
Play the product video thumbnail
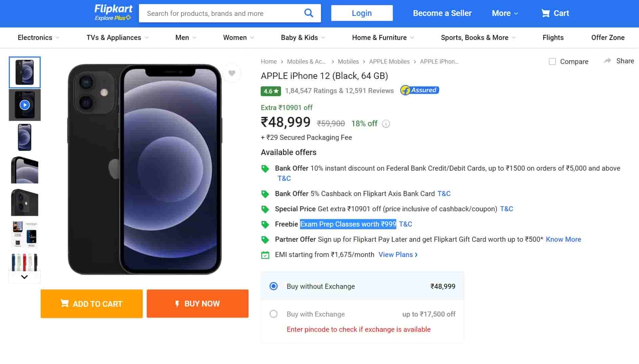(x=25, y=105)
